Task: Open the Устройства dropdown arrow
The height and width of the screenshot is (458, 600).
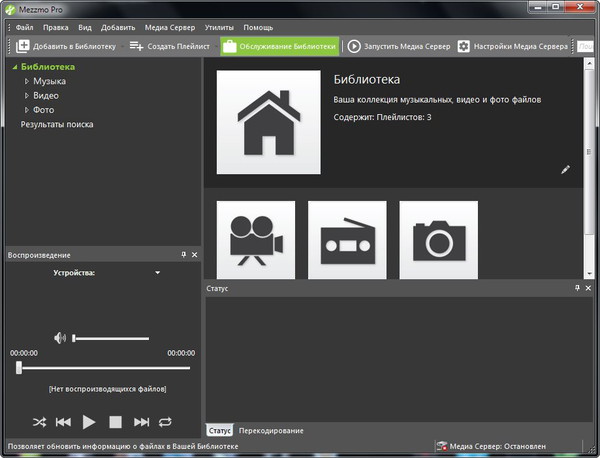Action: (x=157, y=272)
